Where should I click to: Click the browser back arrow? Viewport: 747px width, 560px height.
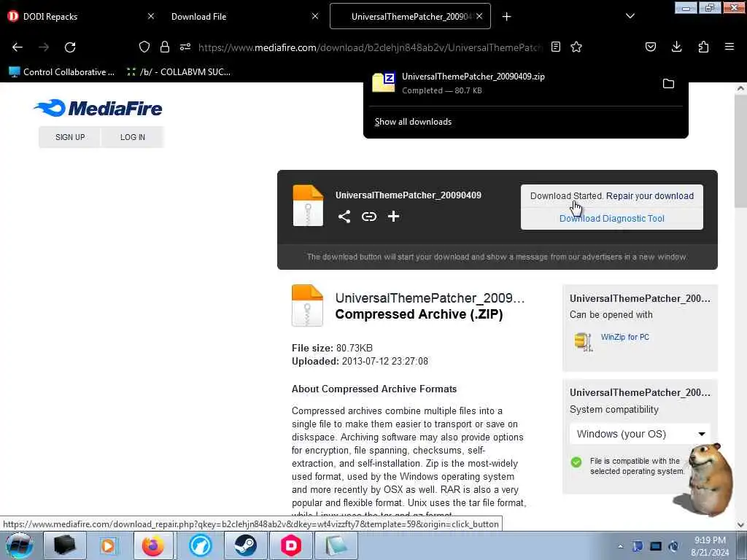coord(18,47)
